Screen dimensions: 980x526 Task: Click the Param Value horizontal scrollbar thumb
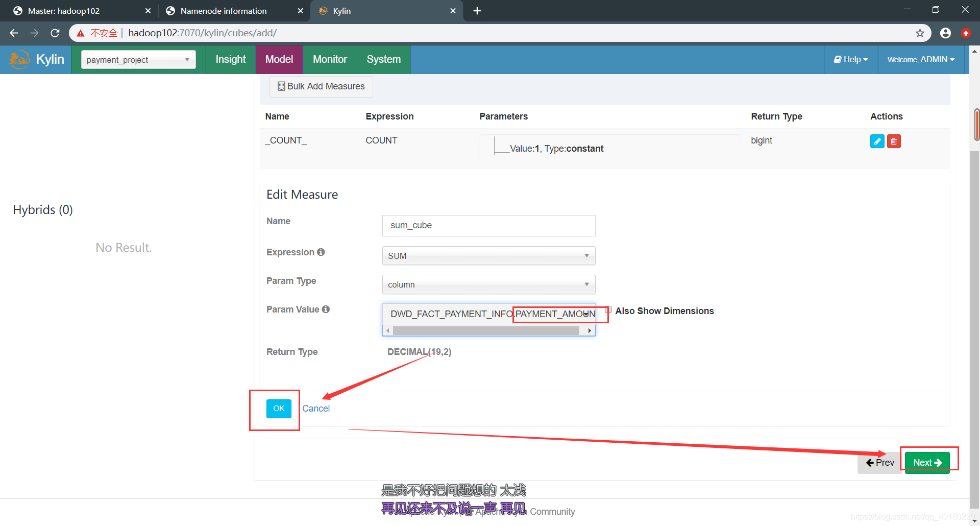coord(486,331)
